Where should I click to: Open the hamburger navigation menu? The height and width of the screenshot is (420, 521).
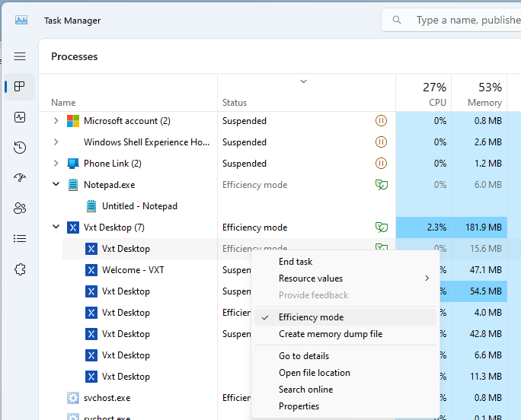click(20, 56)
